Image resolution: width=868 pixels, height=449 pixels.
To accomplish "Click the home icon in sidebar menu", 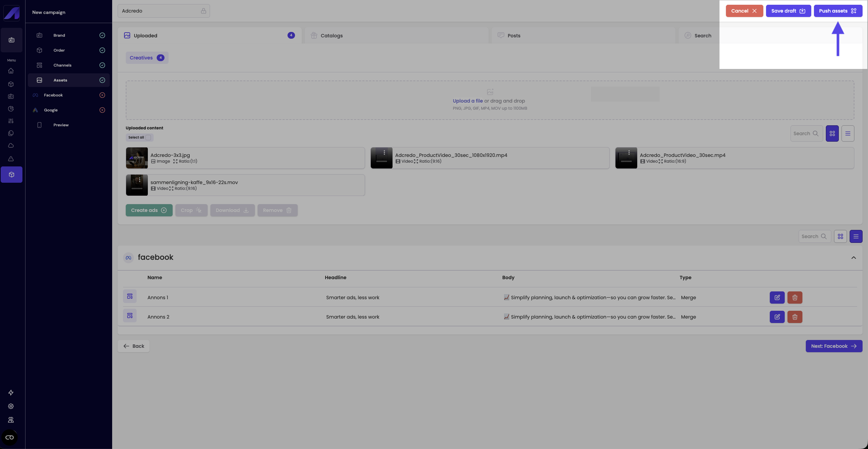I will (x=11, y=71).
